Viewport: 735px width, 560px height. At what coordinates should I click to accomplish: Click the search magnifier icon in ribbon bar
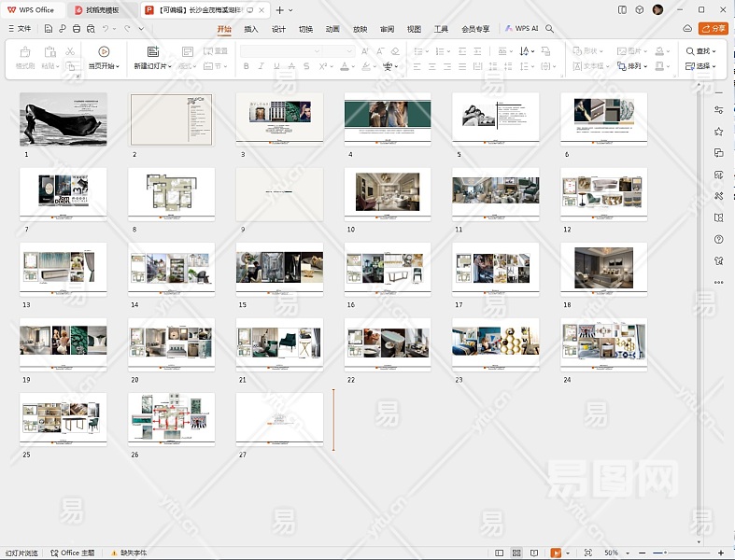click(550, 29)
